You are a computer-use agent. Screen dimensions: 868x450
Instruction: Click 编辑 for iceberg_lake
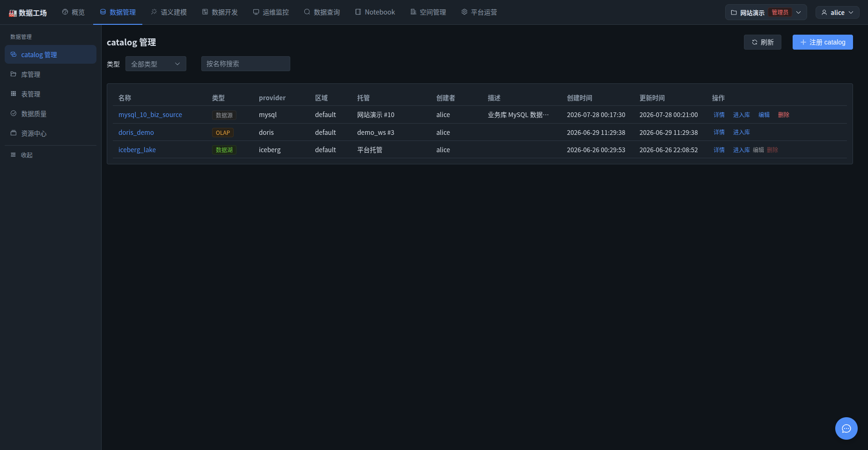(758, 150)
